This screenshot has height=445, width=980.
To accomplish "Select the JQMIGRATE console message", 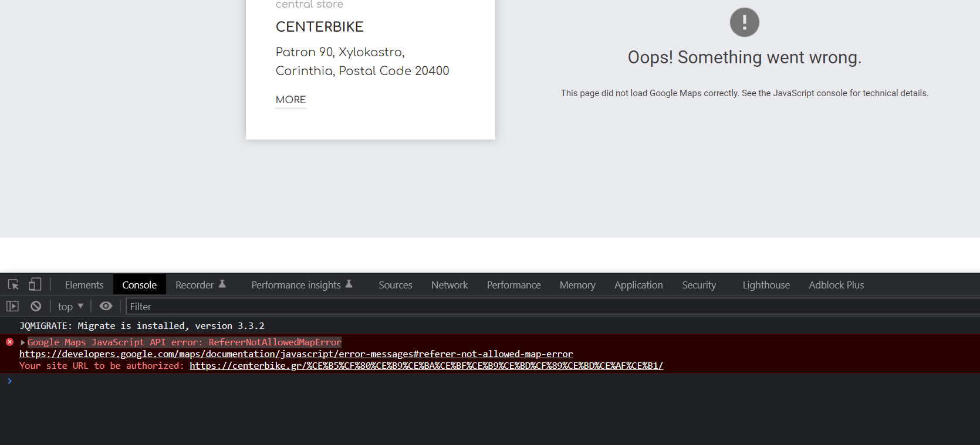I will pyautogui.click(x=142, y=326).
